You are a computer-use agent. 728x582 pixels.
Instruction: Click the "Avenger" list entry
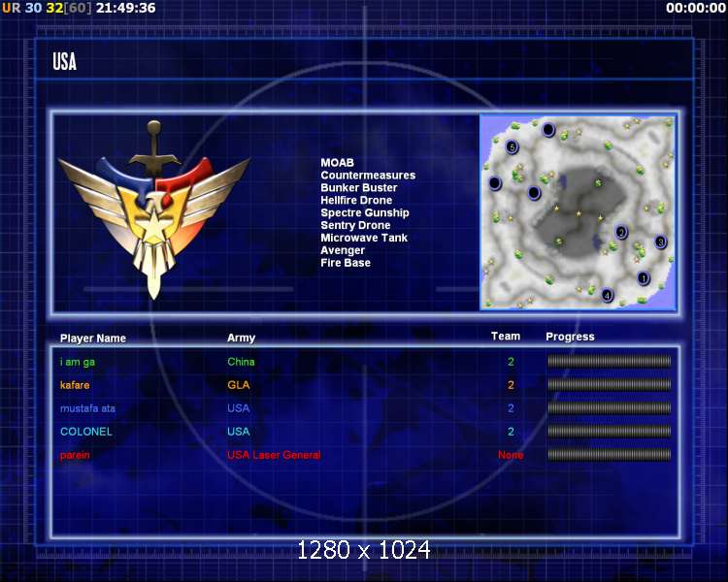(x=343, y=250)
